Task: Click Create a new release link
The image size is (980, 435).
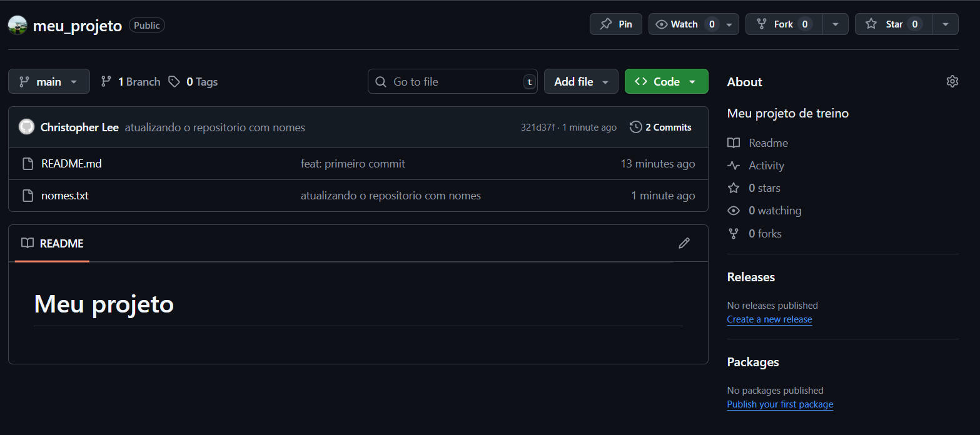Action: click(769, 319)
